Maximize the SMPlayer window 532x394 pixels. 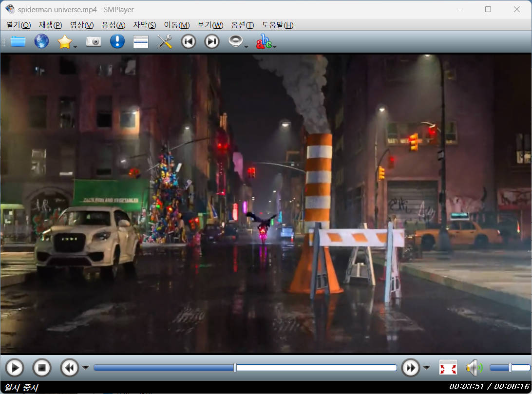[x=488, y=9]
